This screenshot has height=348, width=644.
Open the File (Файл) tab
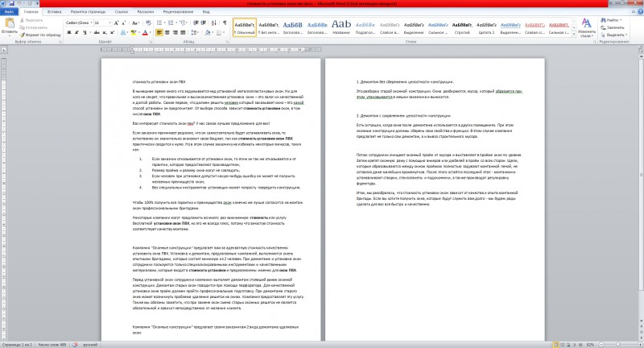[x=9, y=11]
